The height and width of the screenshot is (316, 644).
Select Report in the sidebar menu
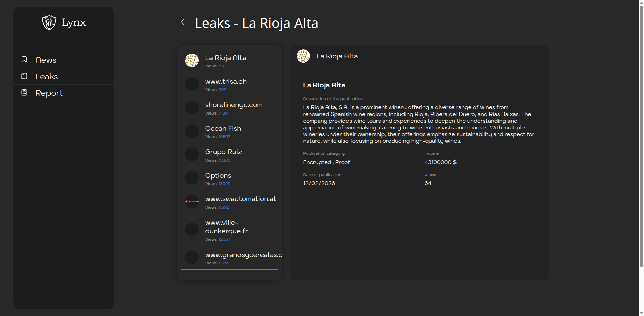pos(49,93)
